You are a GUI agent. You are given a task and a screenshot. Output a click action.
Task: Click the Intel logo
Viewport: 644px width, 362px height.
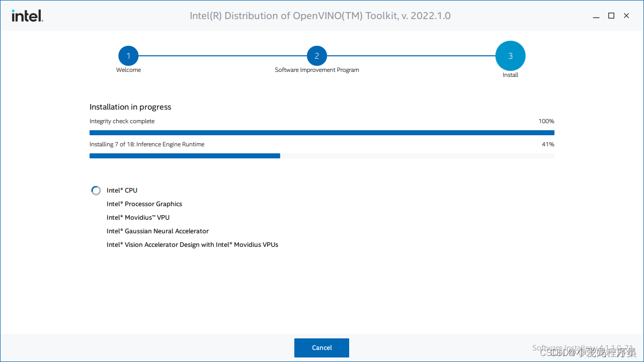tap(27, 16)
